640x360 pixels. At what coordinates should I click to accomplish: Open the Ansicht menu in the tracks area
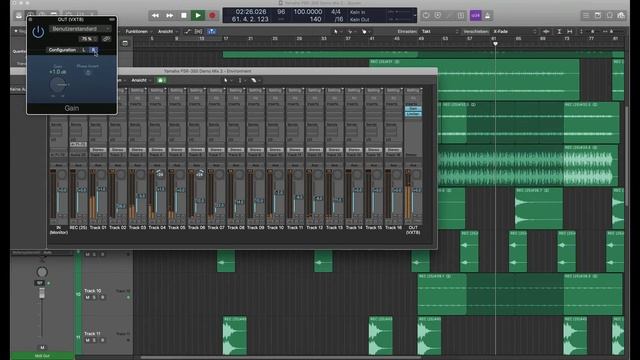coord(167,31)
